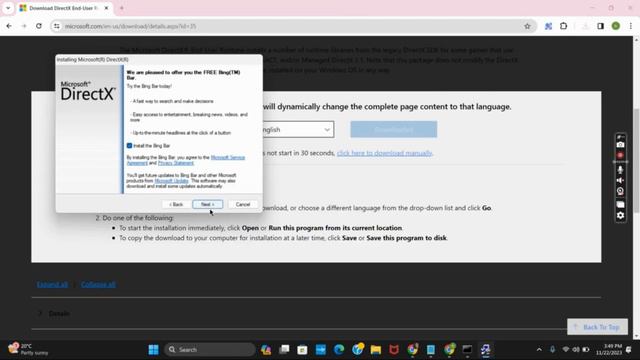Go back with browser back arrow
The height and width of the screenshot is (360, 640).
click(9, 26)
